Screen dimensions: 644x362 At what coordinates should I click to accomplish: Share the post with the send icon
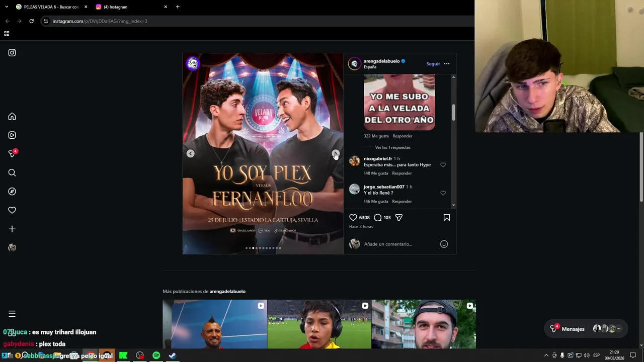(398, 218)
